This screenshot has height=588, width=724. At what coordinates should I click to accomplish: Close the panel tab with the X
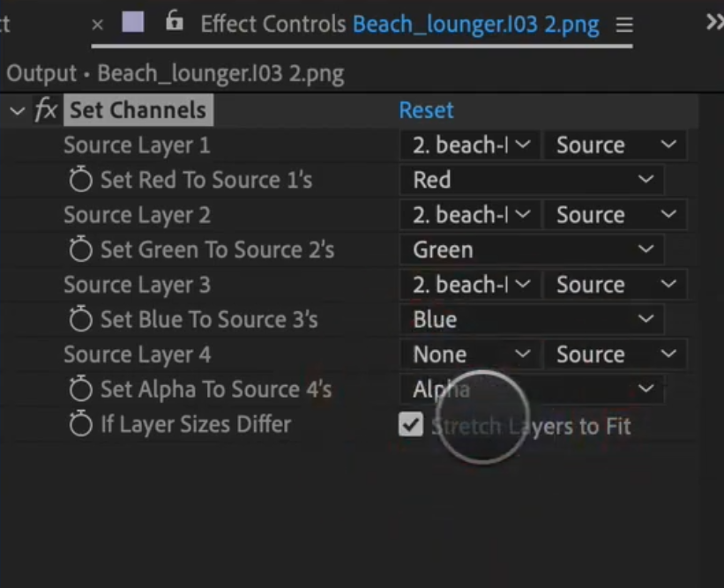tap(98, 25)
